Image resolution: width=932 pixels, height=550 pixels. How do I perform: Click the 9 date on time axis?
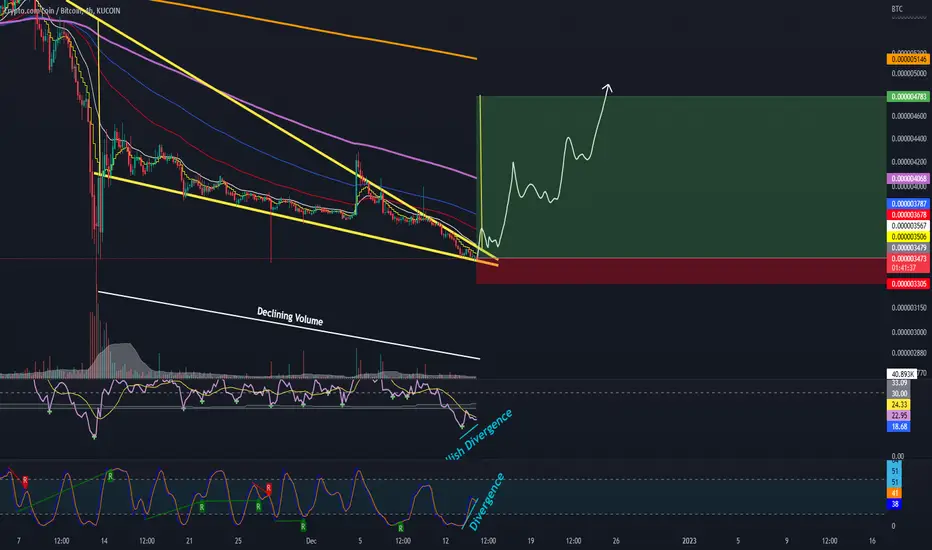click(x=787, y=541)
